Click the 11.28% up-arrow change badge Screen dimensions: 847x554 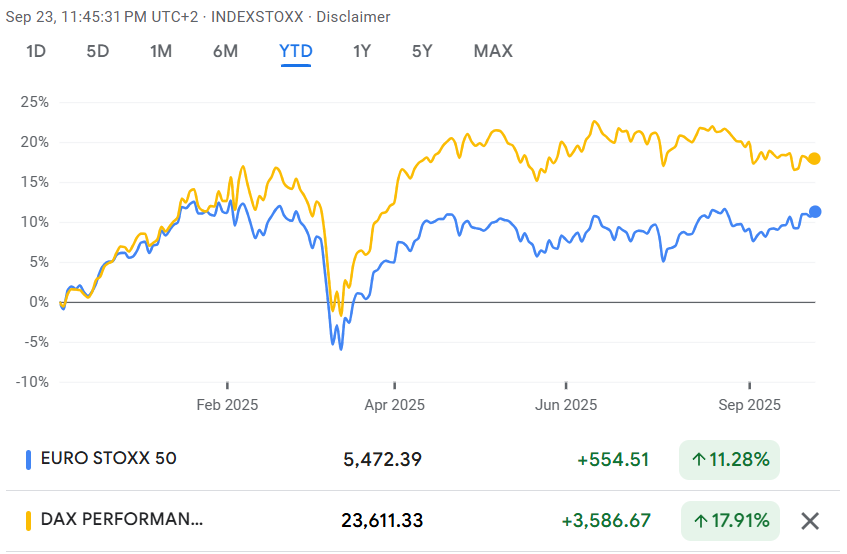click(x=729, y=460)
